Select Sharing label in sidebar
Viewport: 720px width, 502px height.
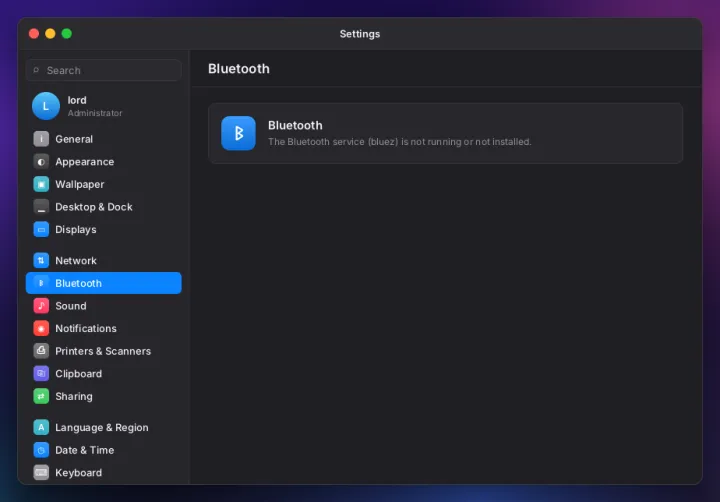click(x=74, y=396)
